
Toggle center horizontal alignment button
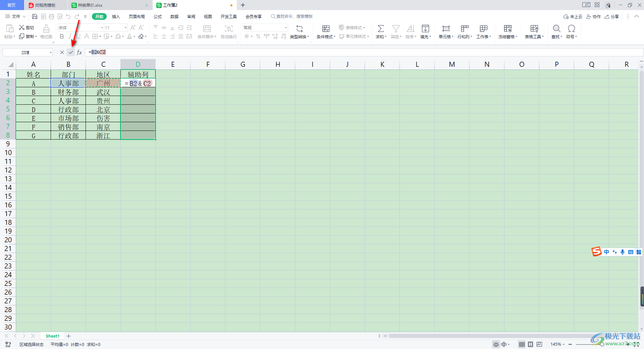click(164, 36)
